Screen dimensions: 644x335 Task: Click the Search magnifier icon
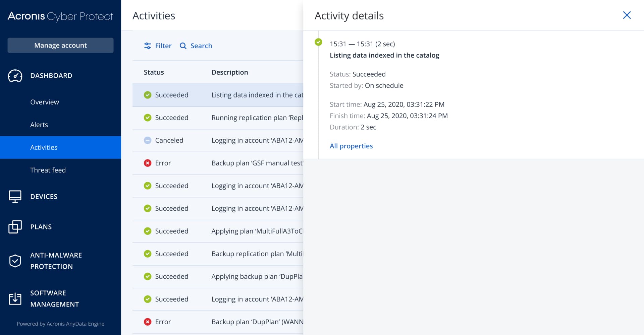[183, 46]
